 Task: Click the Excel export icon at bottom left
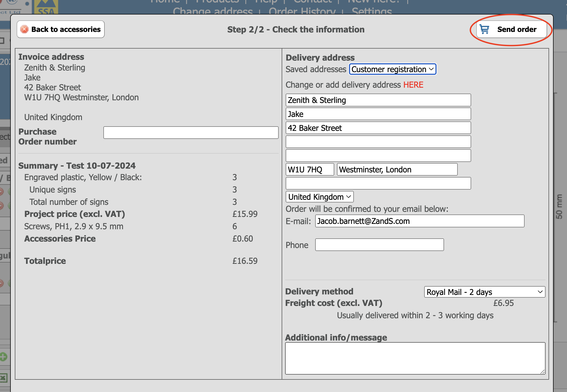[3, 378]
